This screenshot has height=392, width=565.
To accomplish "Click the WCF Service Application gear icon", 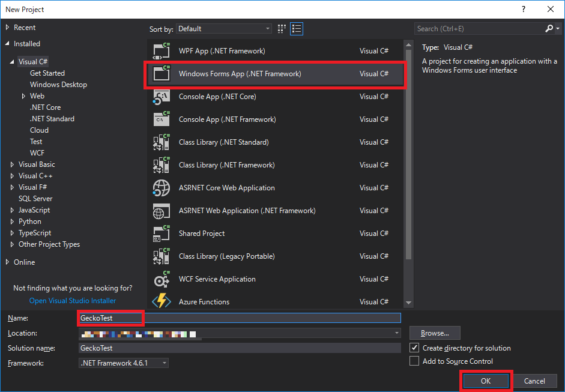I will pyautogui.click(x=162, y=279).
